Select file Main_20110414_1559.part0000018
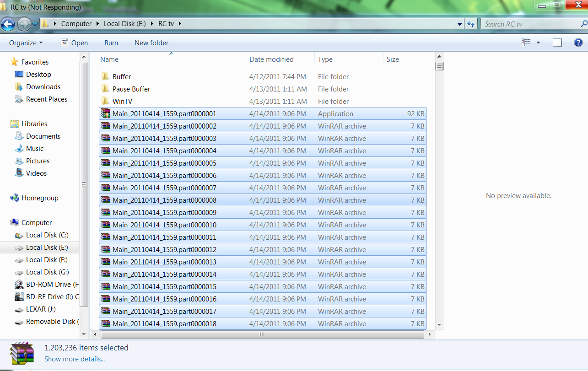588x371 pixels. tap(263, 323)
